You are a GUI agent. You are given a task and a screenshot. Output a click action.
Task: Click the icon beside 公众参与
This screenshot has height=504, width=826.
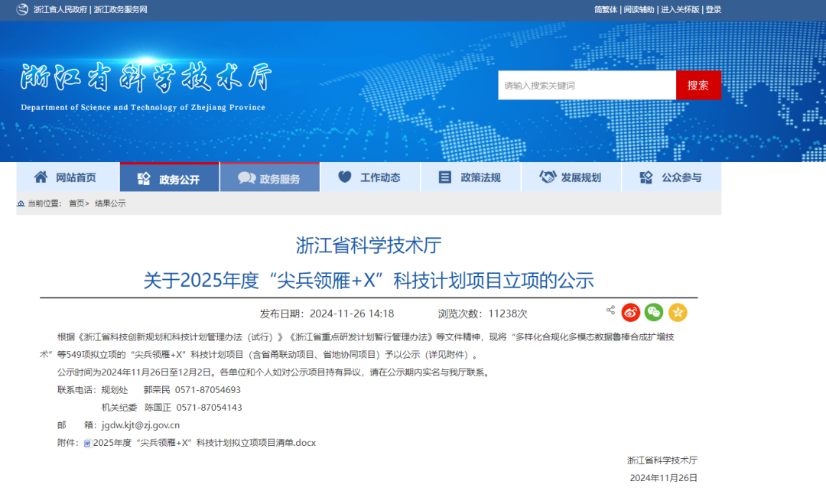(646, 177)
